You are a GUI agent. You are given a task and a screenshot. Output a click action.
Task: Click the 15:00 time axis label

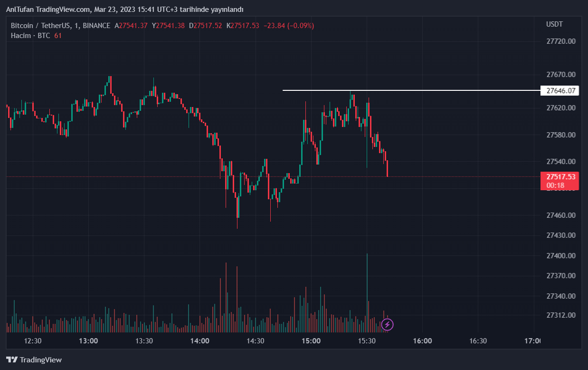(x=311, y=341)
